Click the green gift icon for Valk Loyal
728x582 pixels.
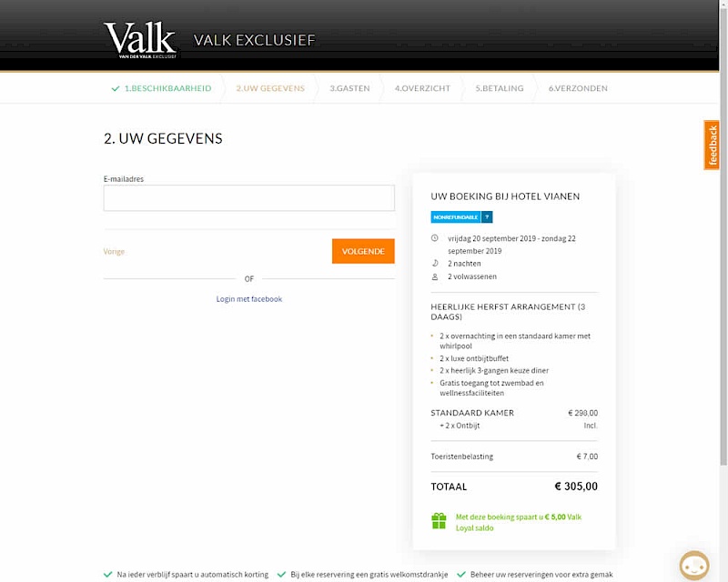439,521
